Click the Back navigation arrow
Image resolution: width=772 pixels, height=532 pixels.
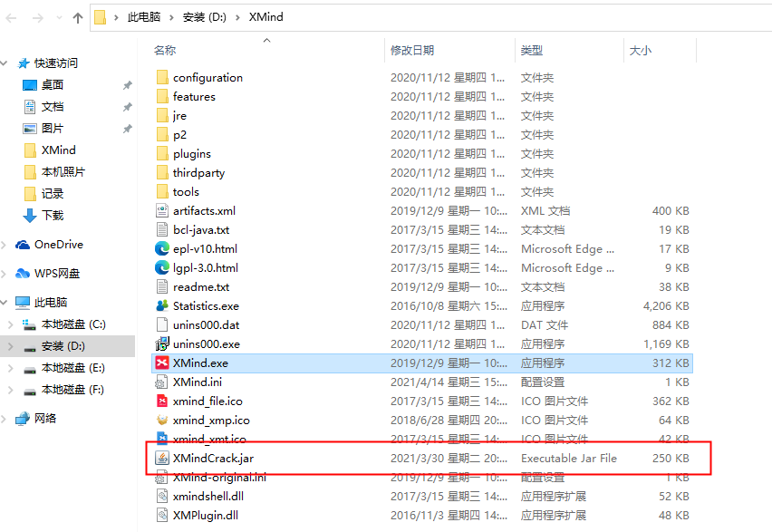pos(11,18)
